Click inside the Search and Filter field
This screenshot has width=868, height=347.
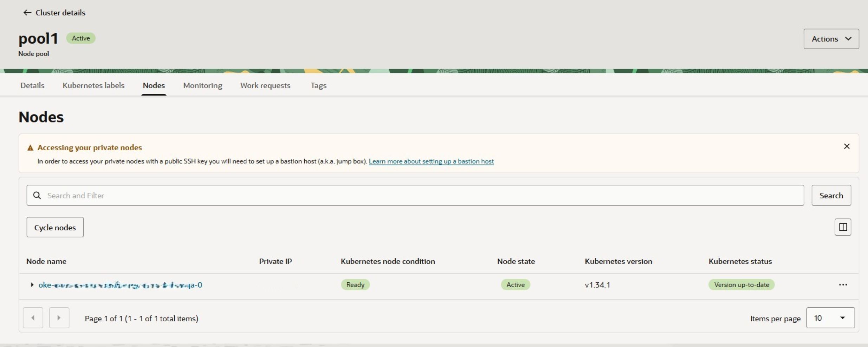tap(211, 195)
